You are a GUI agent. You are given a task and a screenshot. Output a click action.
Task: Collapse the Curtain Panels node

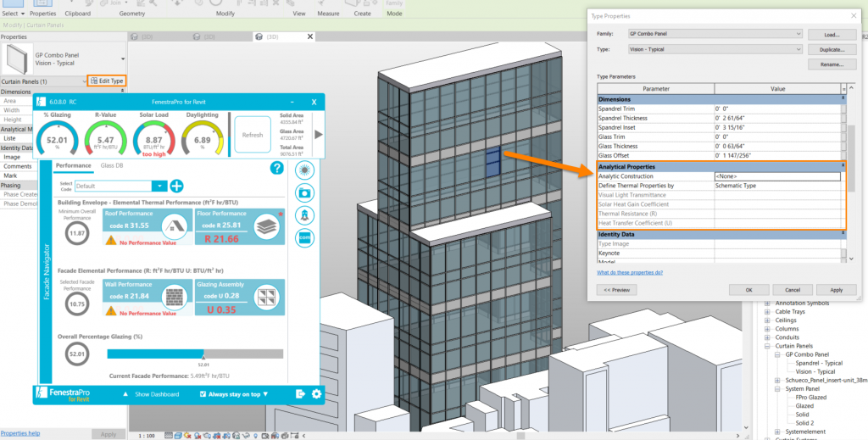pyautogui.click(x=767, y=346)
